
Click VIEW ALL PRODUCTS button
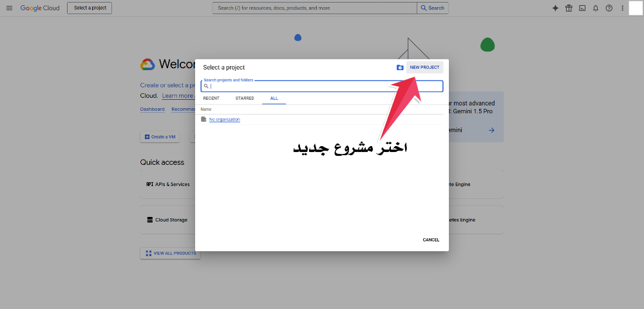point(171,253)
